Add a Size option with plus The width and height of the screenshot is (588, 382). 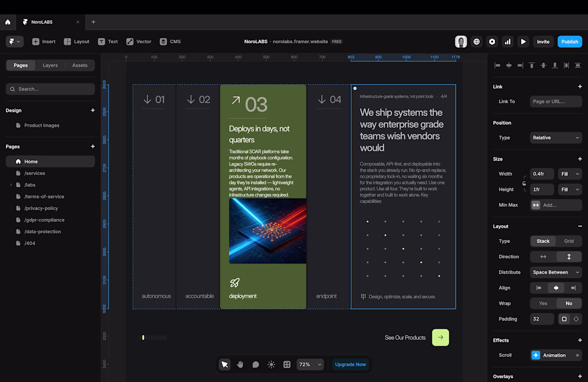click(580, 159)
